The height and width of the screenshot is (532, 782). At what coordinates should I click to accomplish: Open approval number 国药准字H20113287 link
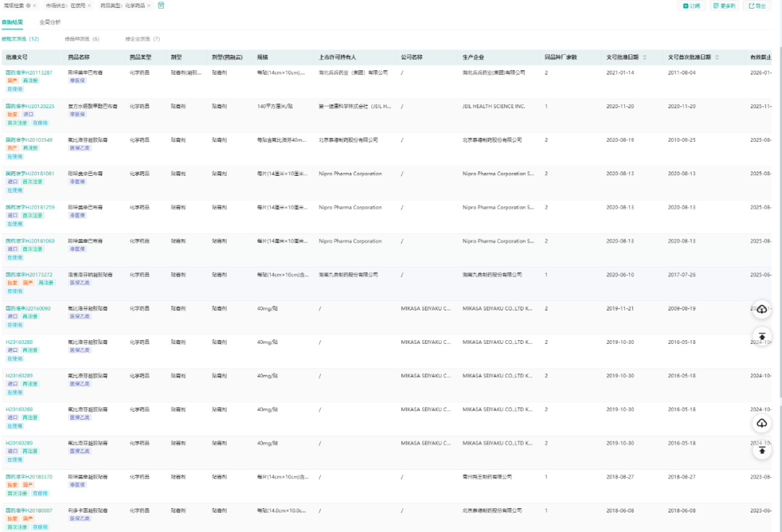29,73
